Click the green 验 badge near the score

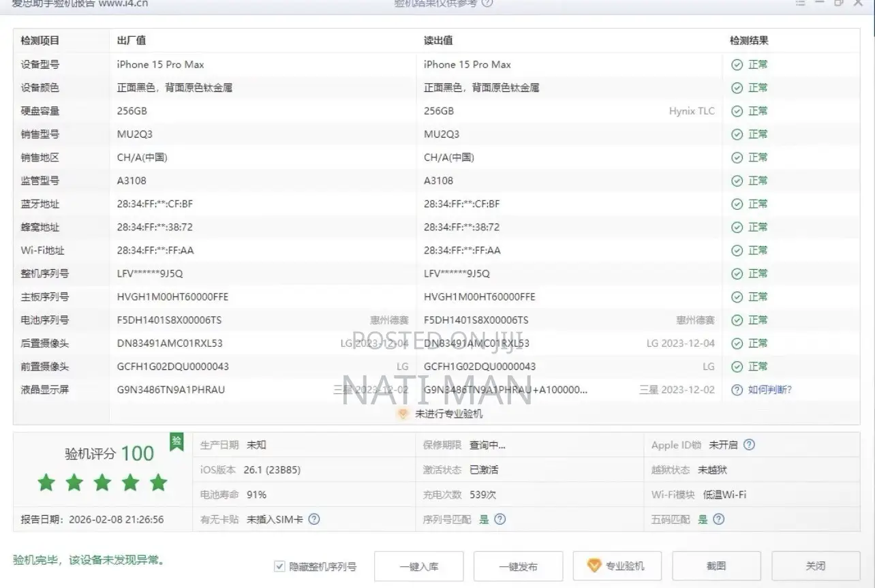[x=176, y=442]
